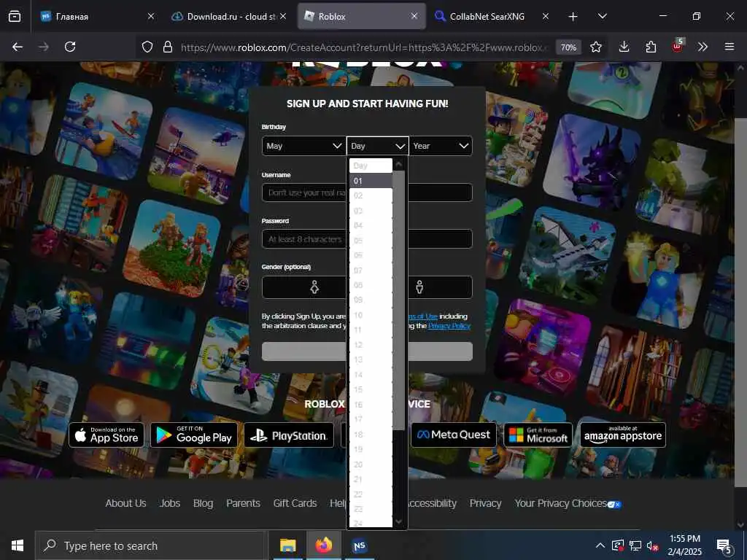
Task: Click the muted volume tray icon
Action: pos(653,545)
